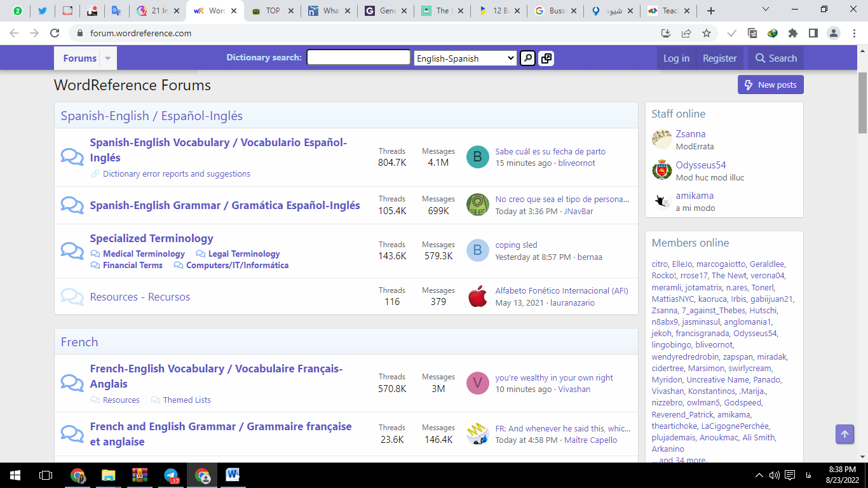Screen dimensions: 868x488
Task: Open the 'Sabe cuál es su fecha de parto' thread
Action: (x=550, y=151)
